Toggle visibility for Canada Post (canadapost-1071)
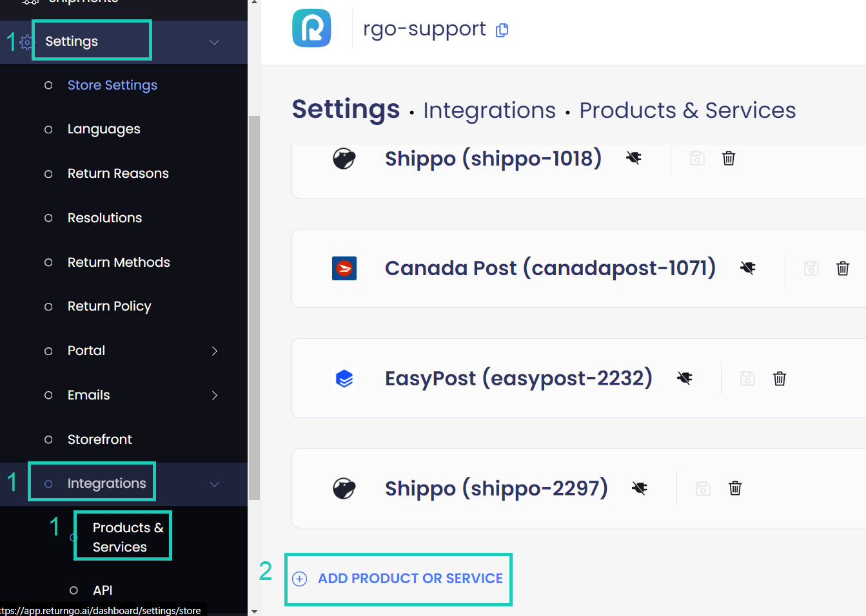 coord(748,268)
